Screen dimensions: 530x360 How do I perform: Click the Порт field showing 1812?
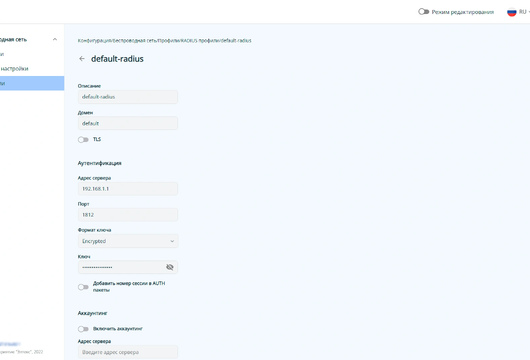tap(128, 215)
